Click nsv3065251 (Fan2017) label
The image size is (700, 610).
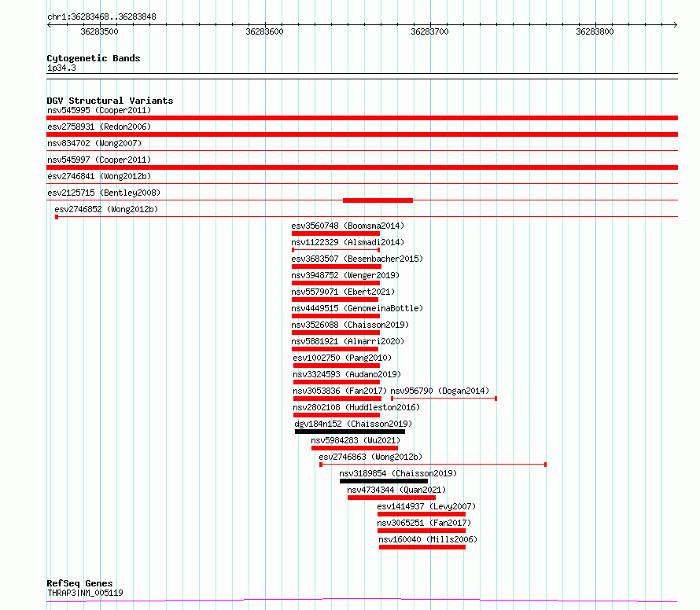(x=424, y=523)
